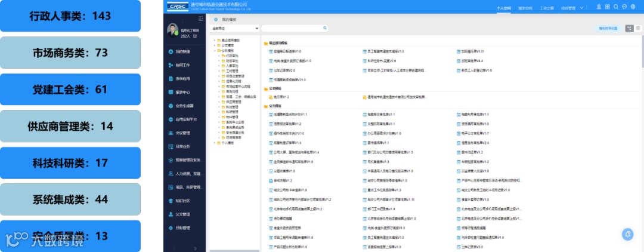Click into the template search input field

click(292, 29)
